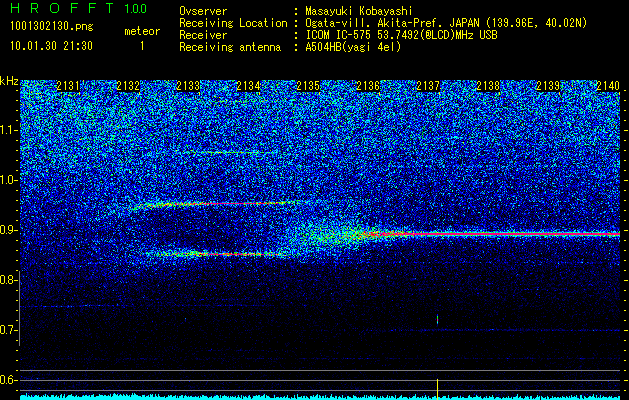This screenshot has height=400, width=629.
Task: Click the 2132 time axis label
Action: [x=128, y=85]
